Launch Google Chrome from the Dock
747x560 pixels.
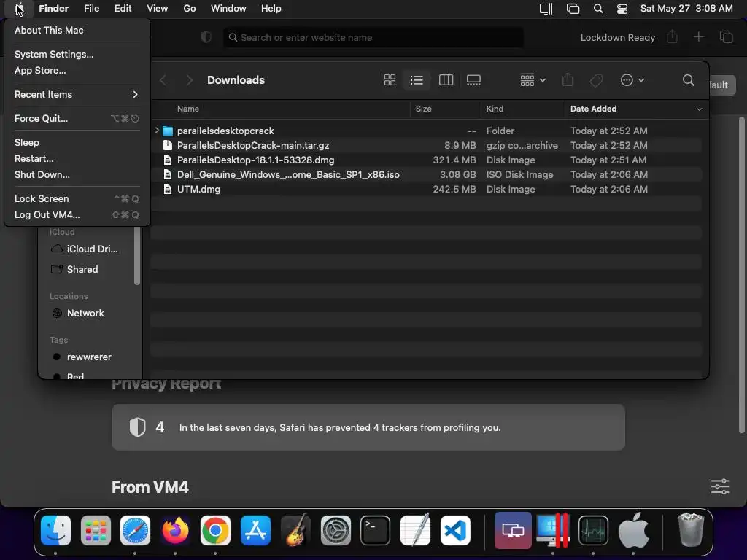pos(215,531)
